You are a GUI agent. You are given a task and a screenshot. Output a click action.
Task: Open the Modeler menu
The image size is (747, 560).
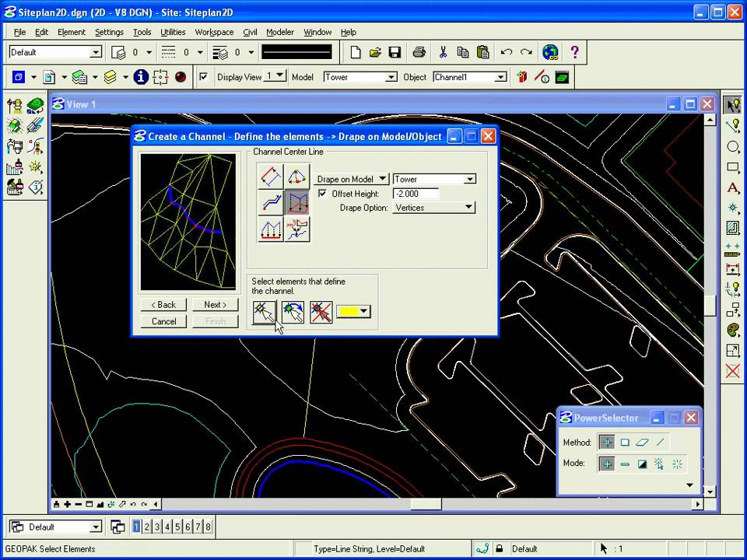280,32
